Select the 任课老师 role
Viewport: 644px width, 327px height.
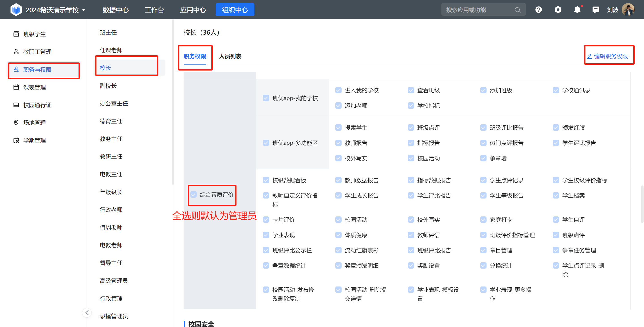point(111,50)
